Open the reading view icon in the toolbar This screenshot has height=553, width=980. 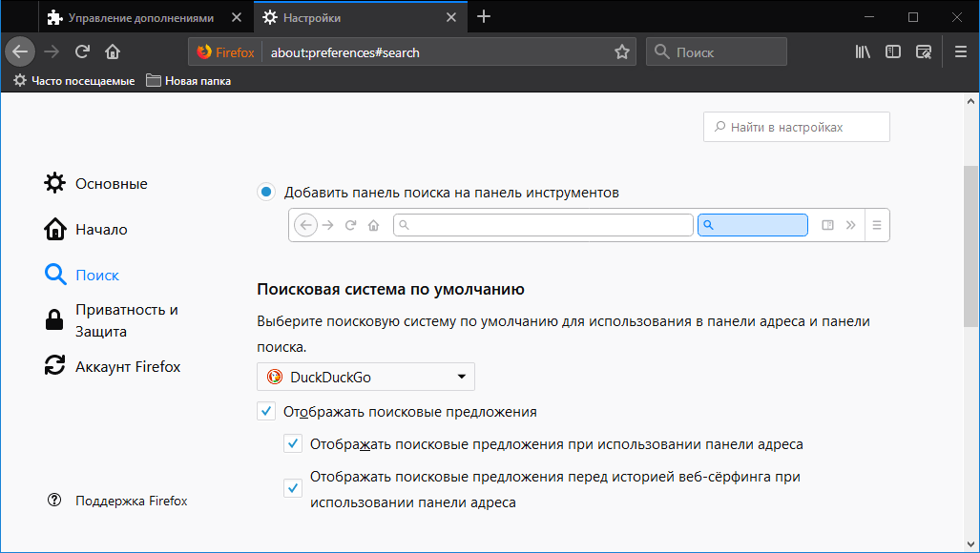923,51
